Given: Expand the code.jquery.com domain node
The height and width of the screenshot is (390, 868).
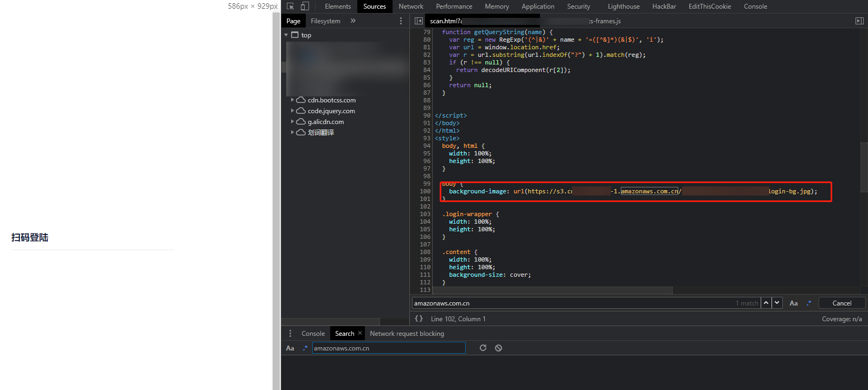Looking at the screenshot, I should (292, 111).
